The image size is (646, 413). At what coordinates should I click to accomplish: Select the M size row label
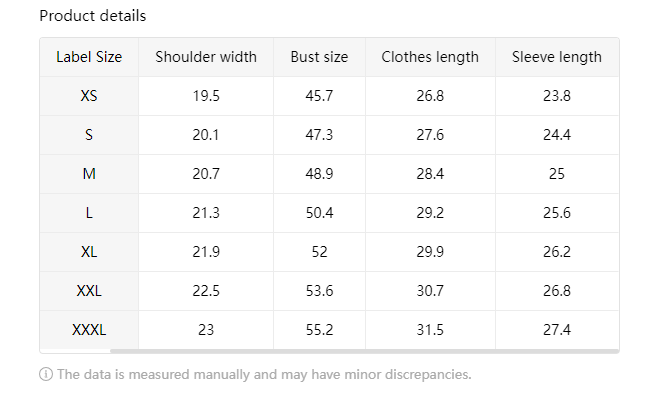pyautogui.click(x=89, y=174)
